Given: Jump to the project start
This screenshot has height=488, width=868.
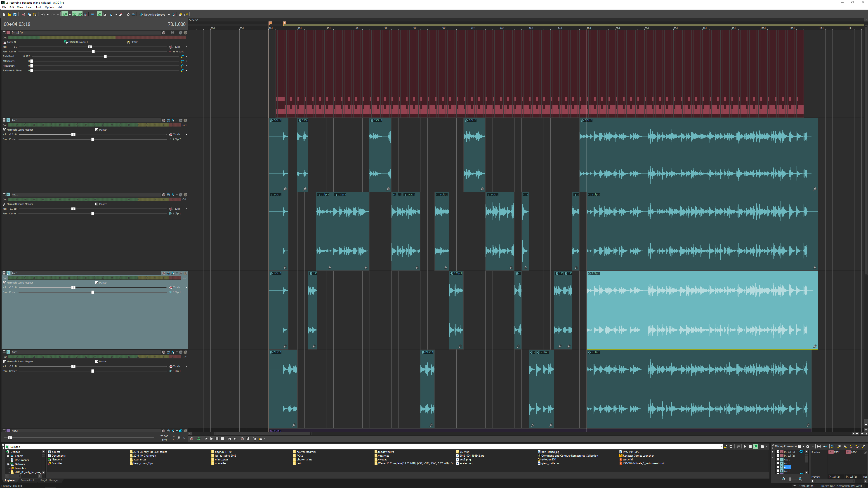Looking at the screenshot, I should (230, 439).
